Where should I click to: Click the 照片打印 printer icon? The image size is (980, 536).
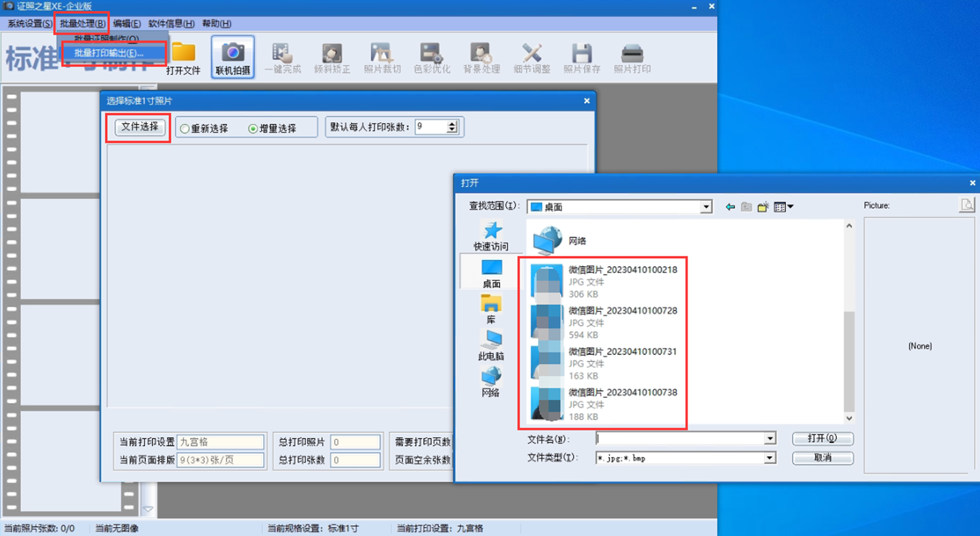[632, 53]
